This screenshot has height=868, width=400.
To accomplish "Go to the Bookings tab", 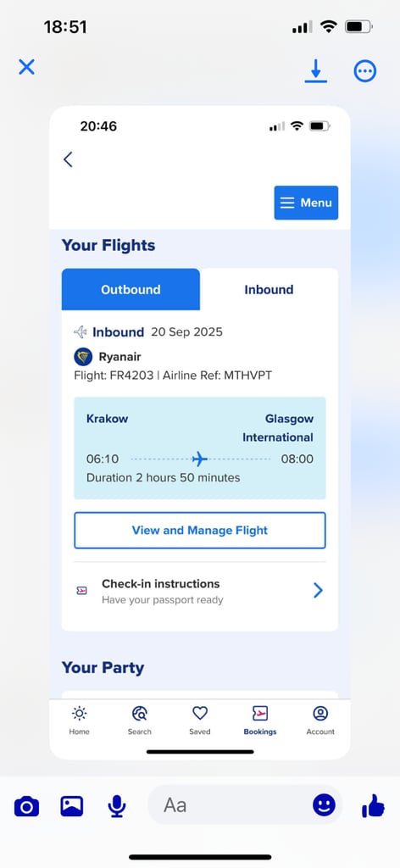I will click(260, 721).
